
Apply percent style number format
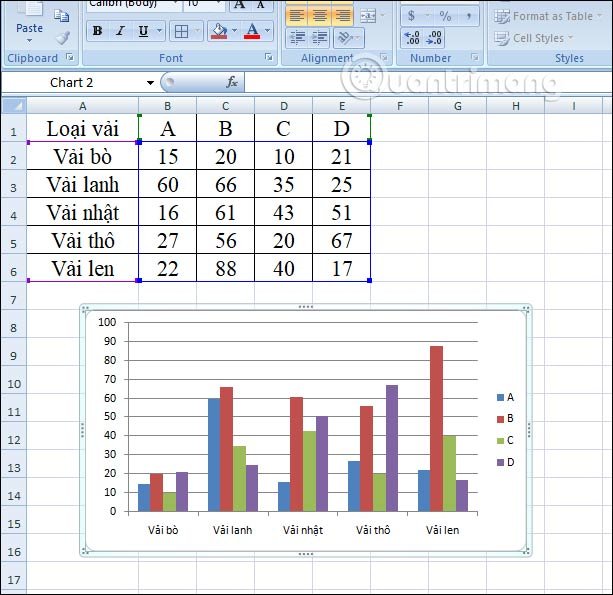445,16
